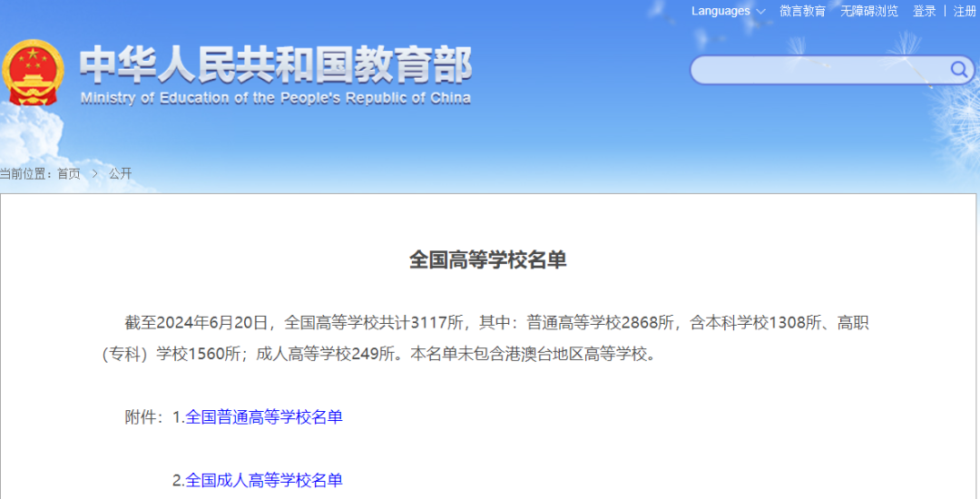Open attachment 全国成人高等学校名单
The width and height of the screenshot is (980, 499).
pyautogui.click(x=264, y=480)
